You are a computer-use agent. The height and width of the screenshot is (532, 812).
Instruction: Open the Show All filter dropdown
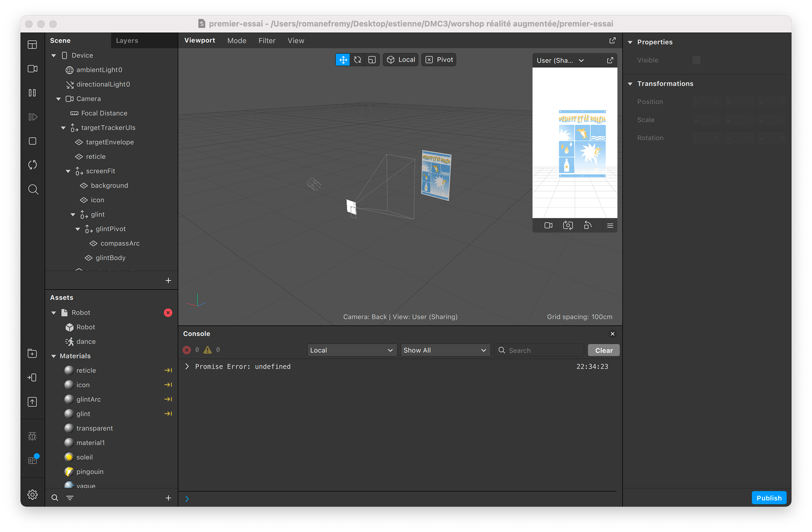(445, 350)
